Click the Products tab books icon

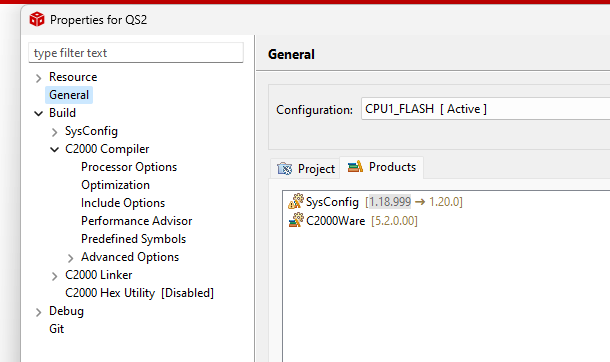point(355,166)
